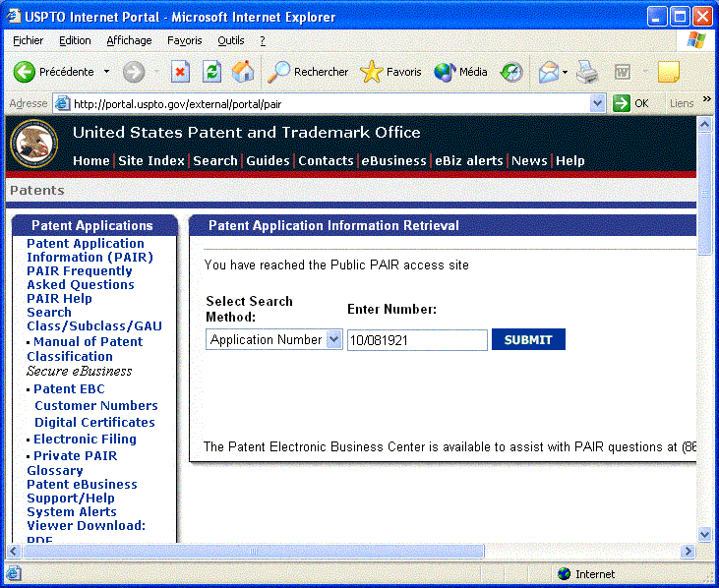
Task: Click the Print printer icon
Action: [x=587, y=72]
